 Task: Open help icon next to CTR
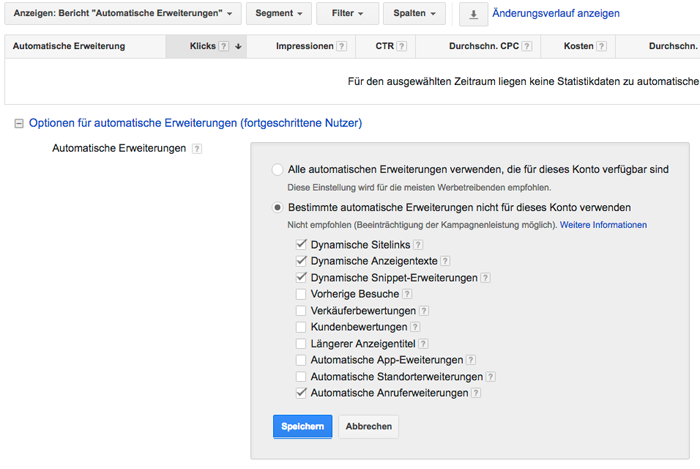pos(401,46)
